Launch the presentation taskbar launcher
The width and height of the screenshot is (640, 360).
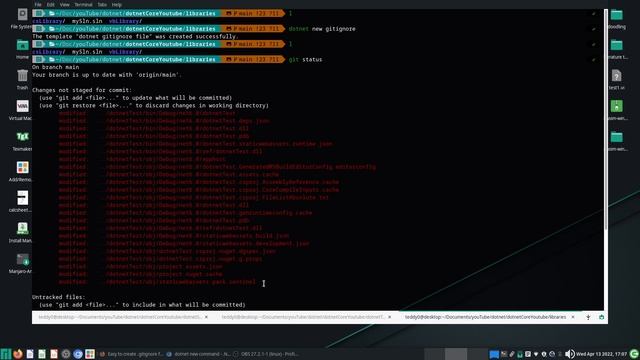point(54,354)
